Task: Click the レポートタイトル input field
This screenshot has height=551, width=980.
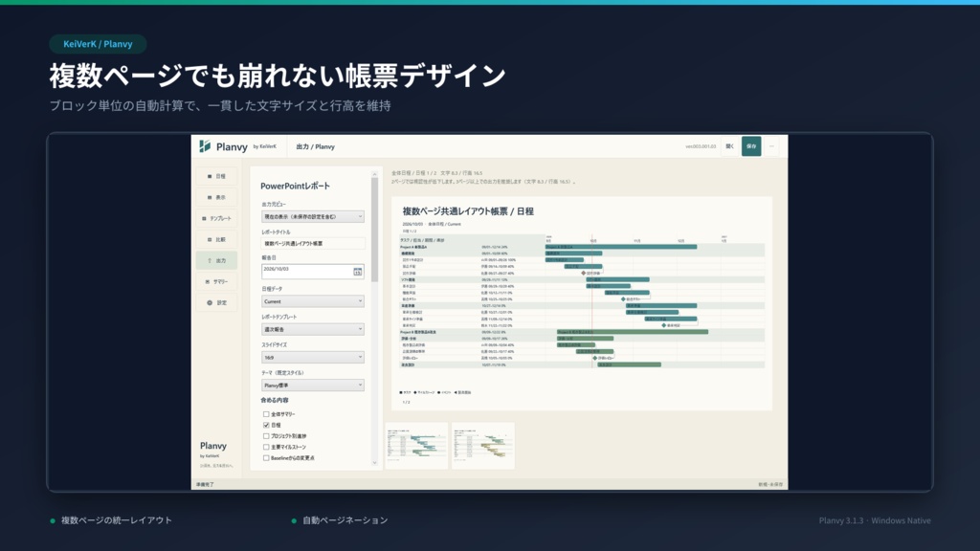Action: [313, 244]
